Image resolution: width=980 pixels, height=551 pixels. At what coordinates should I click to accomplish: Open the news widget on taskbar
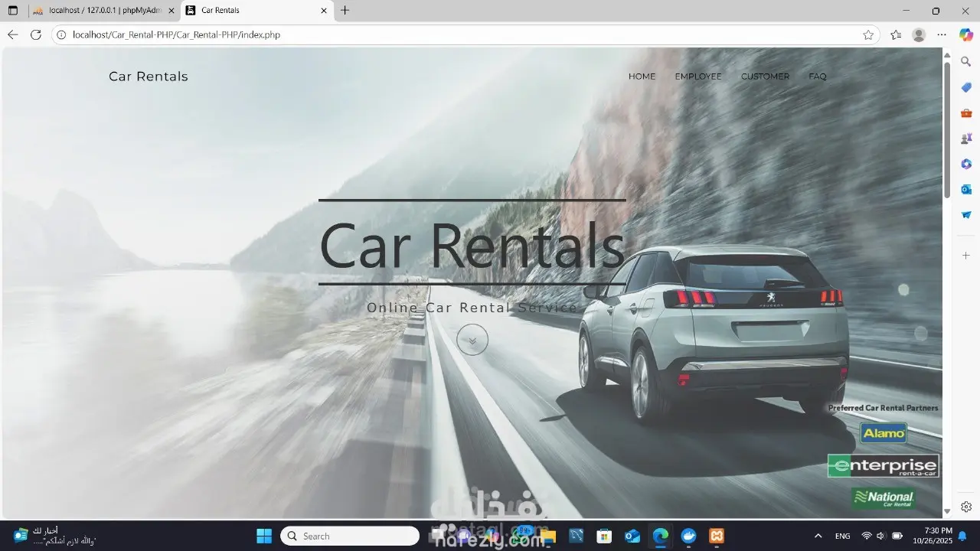[x=54, y=536]
